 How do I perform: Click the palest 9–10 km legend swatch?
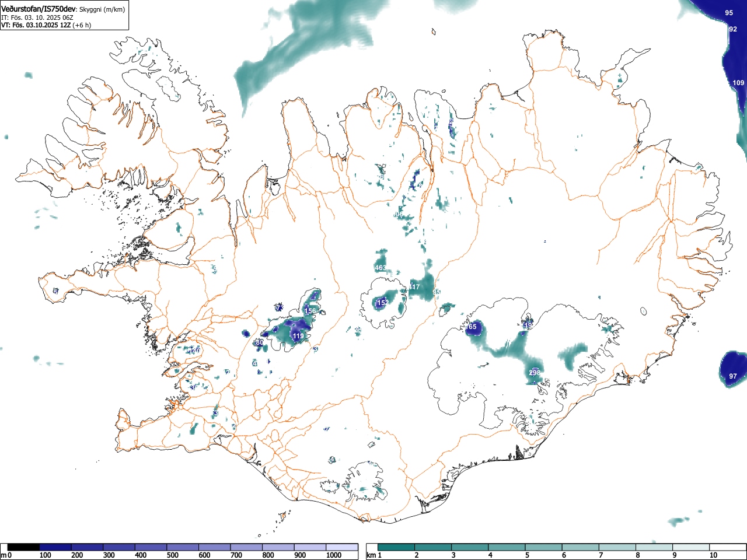692,547
